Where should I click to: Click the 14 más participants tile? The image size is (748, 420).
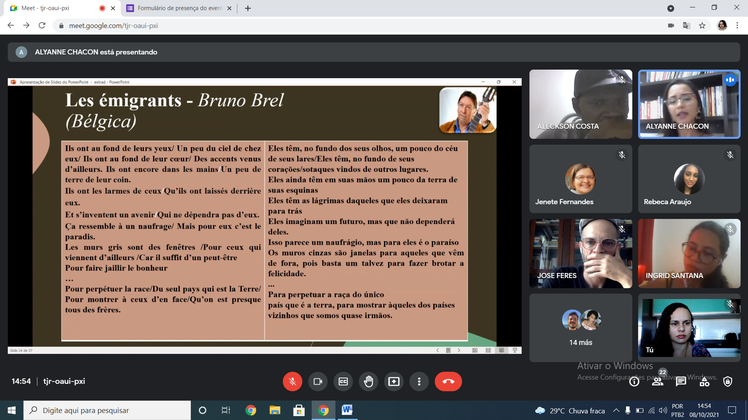tap(581, 327)
